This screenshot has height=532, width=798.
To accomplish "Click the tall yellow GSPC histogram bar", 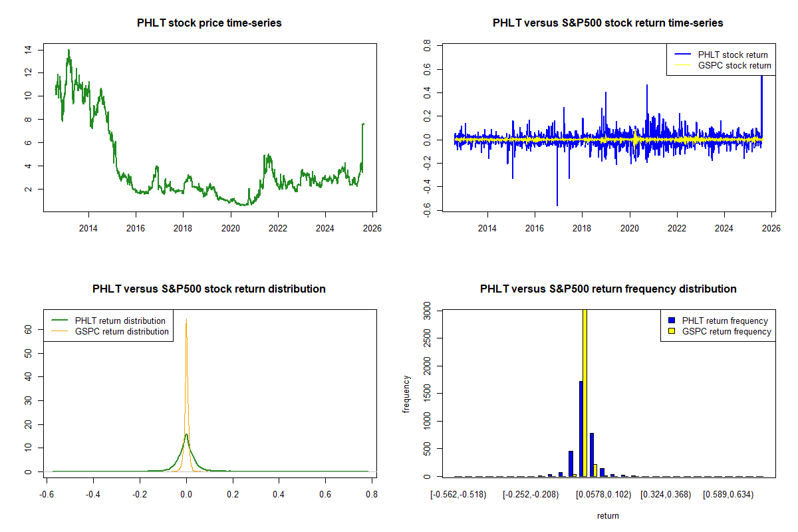I will [585, 392].
